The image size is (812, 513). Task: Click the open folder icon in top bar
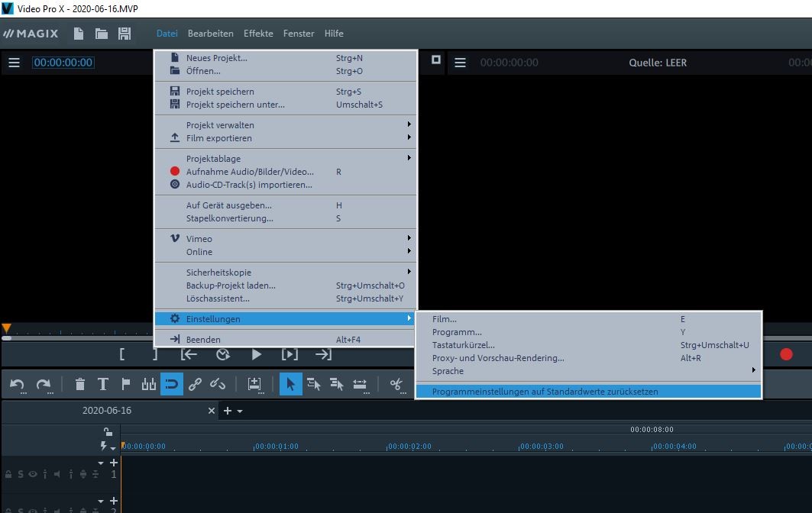[x=102, y=34]
